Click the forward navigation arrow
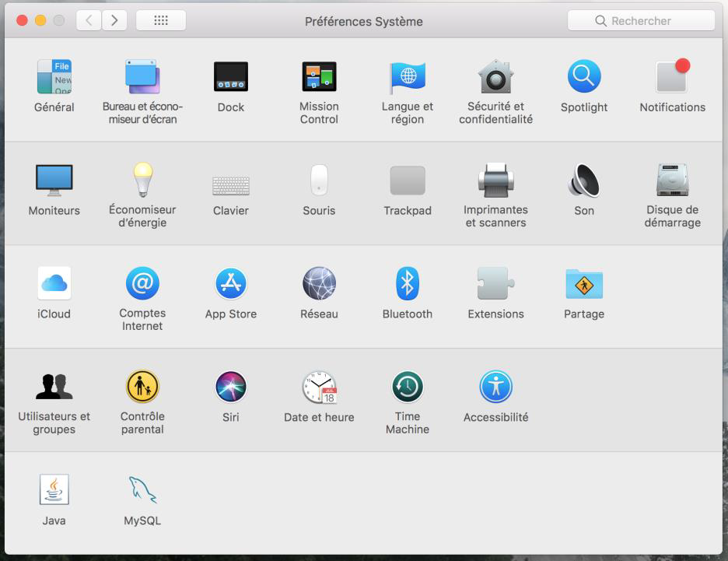 click(114, 20)
